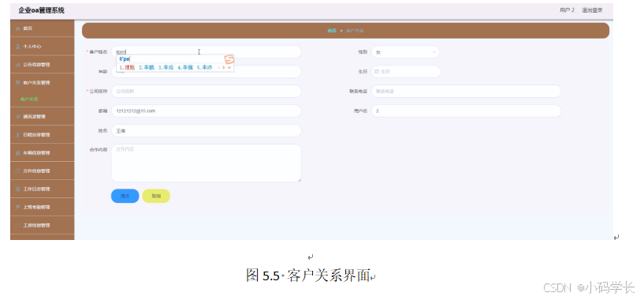The width and height of the screenshot is (644, 300).
Task: Open 车辆信息管理 menu item
Action: (x=43, y=152)
